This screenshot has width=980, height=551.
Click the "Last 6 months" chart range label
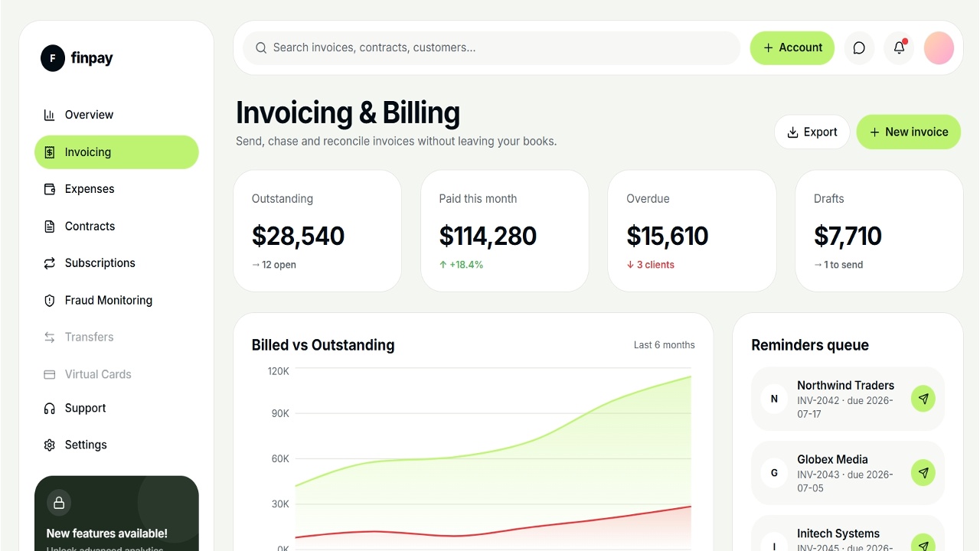[x=664, y=345]
